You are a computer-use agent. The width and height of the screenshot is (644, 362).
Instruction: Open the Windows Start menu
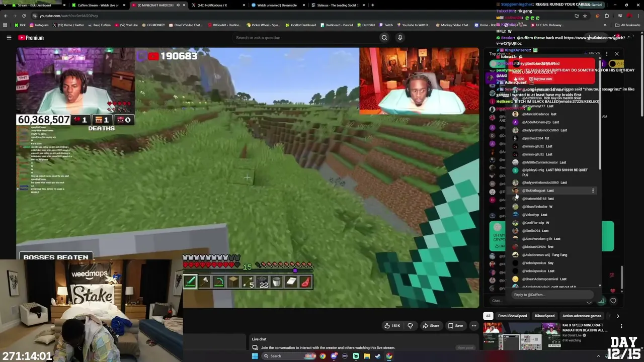click(x=255, y=356)
